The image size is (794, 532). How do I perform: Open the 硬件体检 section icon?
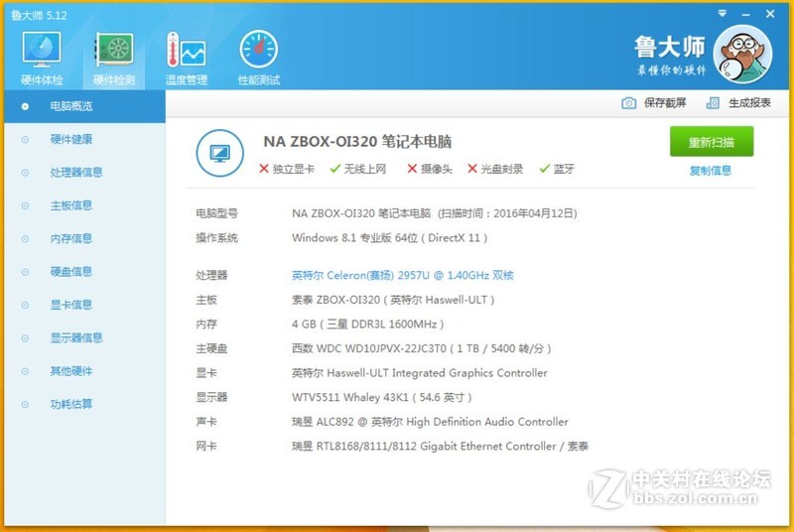(x=42, y=50)
